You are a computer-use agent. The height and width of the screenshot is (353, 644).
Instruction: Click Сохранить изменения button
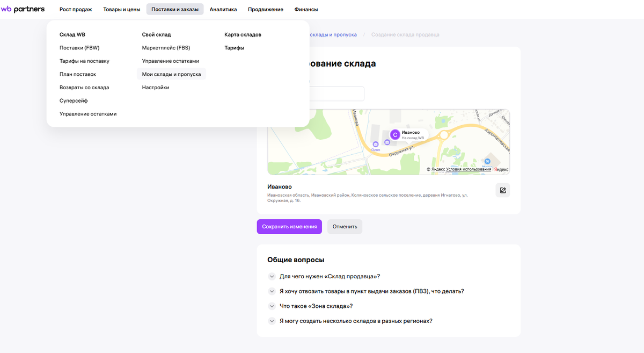point(289,227)
